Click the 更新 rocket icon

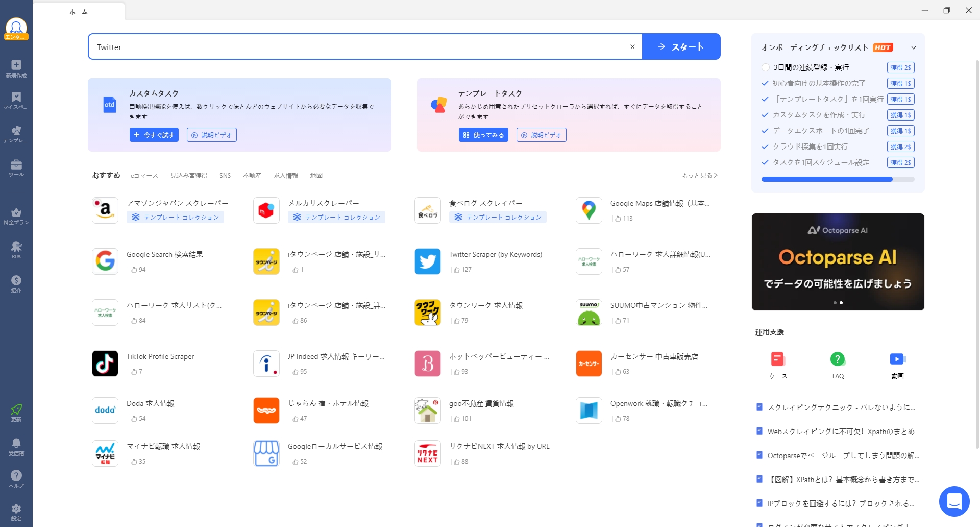tap(16, 413)
